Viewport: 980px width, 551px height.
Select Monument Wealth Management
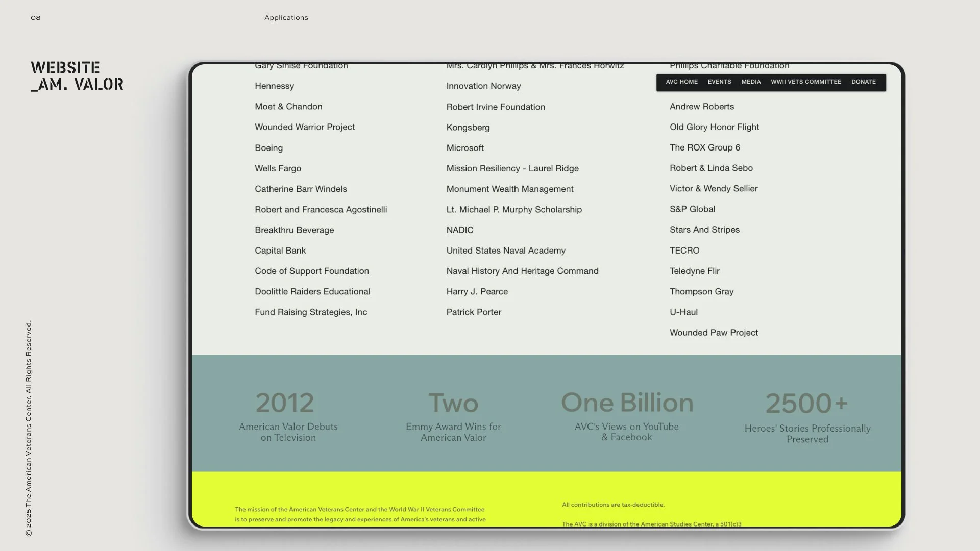(510, 189)
